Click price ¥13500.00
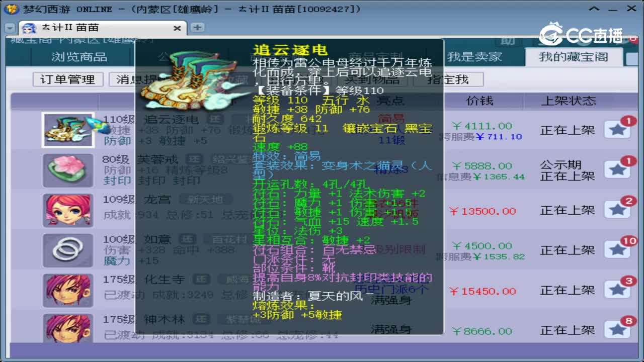The height and width of the screenshot is (362, 644). (x=482, y=211)
